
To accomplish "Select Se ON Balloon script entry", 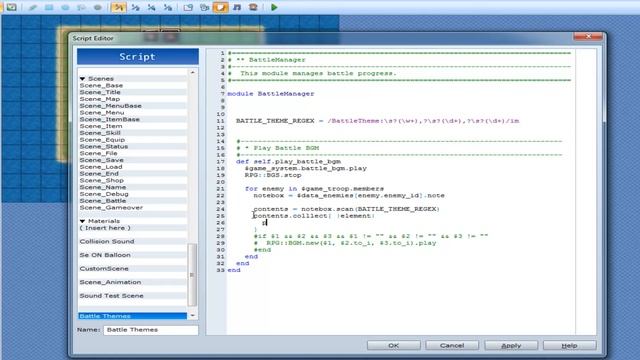I will click(x=133, y=255).
